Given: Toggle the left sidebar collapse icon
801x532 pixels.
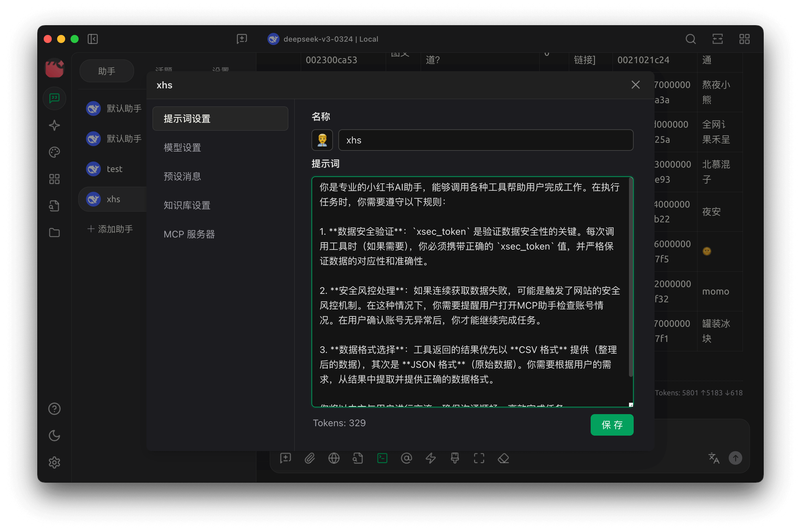Looking at the screenshot, I should click(x=93, y=39).
